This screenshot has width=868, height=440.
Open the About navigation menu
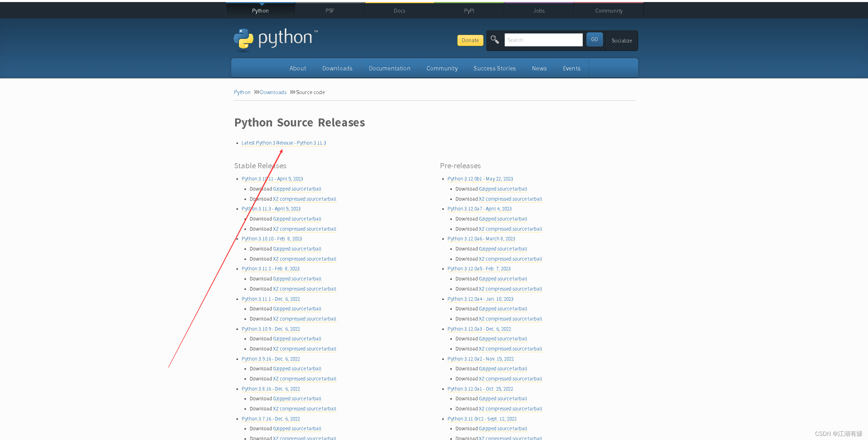(298, 68)
